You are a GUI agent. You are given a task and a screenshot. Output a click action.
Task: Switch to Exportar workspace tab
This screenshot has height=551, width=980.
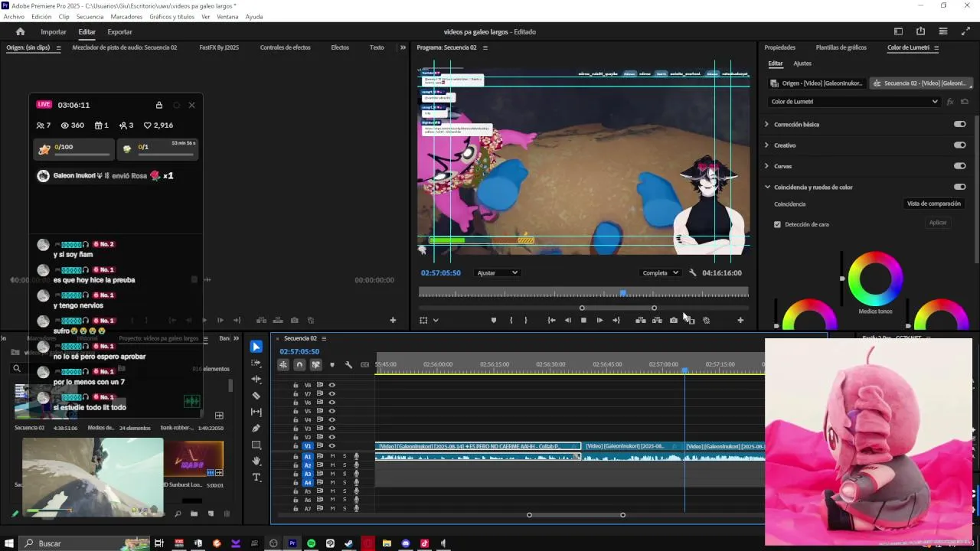(119, 31)
